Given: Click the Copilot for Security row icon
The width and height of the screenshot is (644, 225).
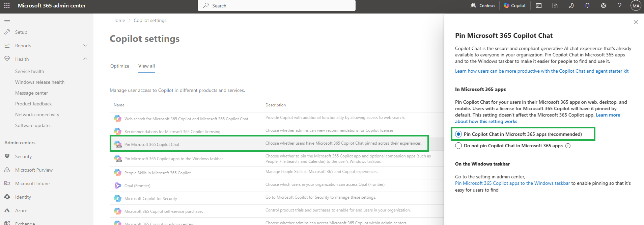Looking at the screenshot, I should pos(118,198).
